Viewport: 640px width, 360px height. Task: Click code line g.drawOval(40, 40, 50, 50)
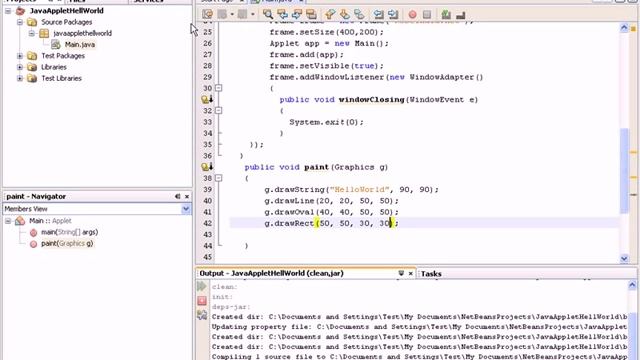click(331, 212)
